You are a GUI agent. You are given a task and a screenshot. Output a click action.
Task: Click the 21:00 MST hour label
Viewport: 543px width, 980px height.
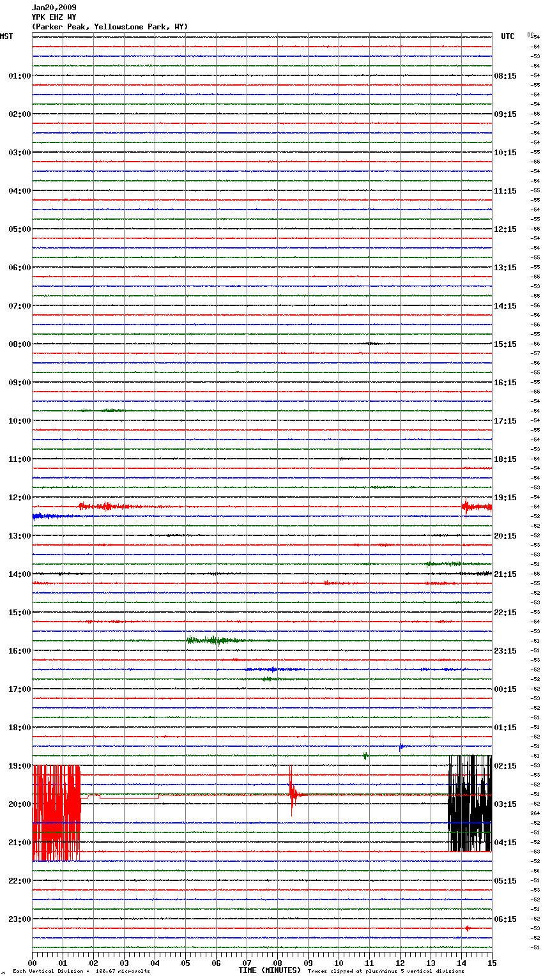pos(20,843)
